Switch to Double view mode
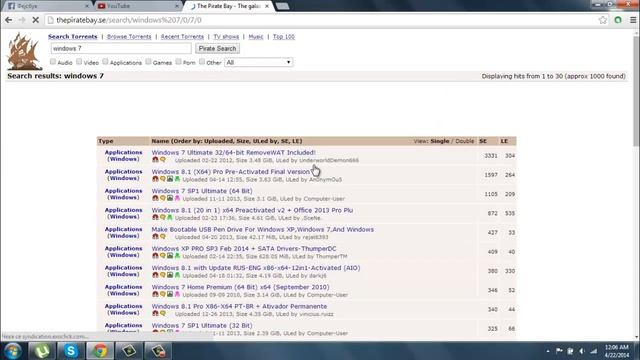Viewport: 640px width, 360px height. [x=464, y=141]
